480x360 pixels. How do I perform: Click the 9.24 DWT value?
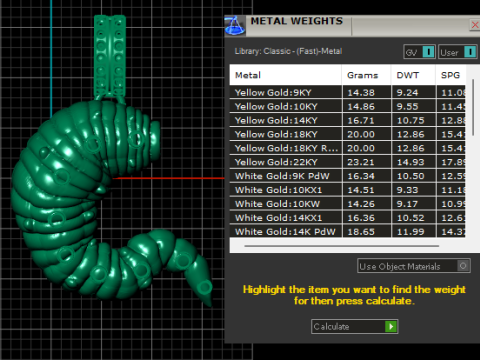tap(407, 93)
